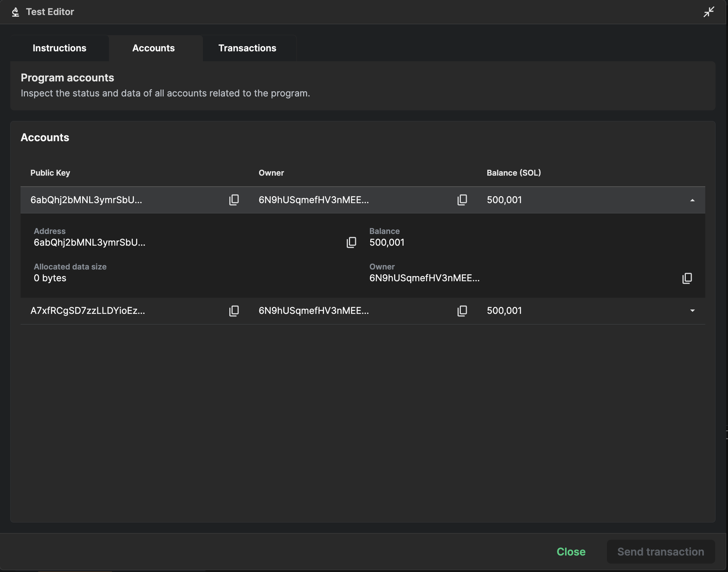Copy the Owner in the expanded account details
This screenshot has width=728, height=572.
[x=687, y=278]
